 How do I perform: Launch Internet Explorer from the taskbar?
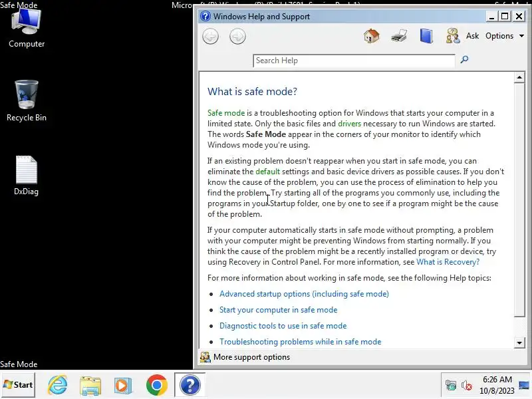(x=57, y=385)
